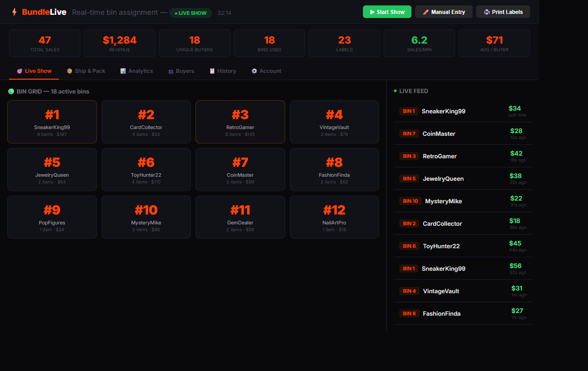The width and height of the screenshot is (588, 371).
Task: Click the lightning bolt BundleLive logo icon
Action: [14, 12]
